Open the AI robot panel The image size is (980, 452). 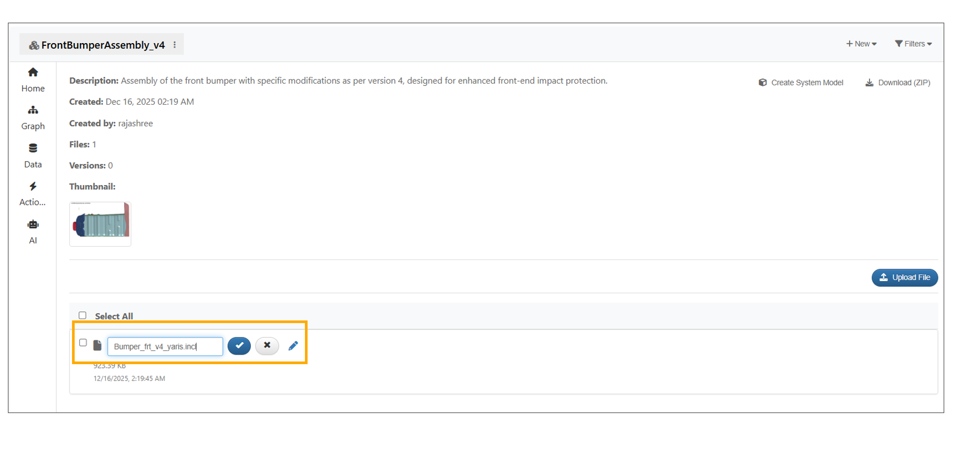(x=33, y=232)
